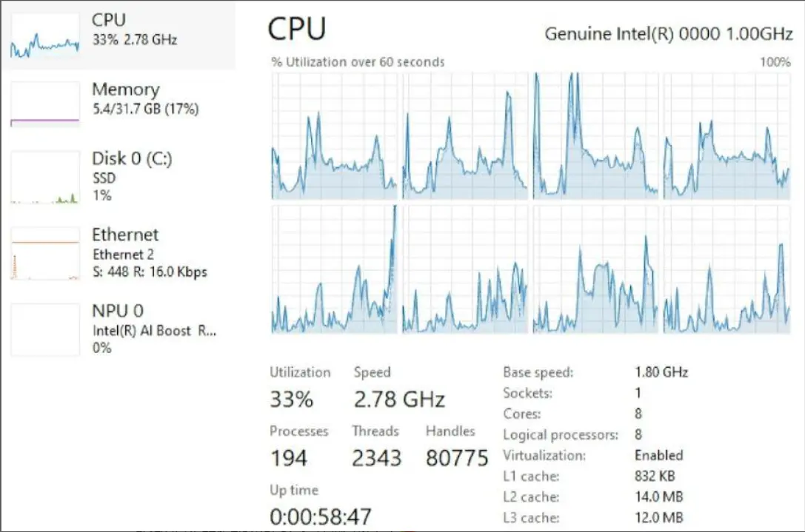The image size is (805, 532).
Task: Click the first core graph in bottom row
Action: pos(335,269)
